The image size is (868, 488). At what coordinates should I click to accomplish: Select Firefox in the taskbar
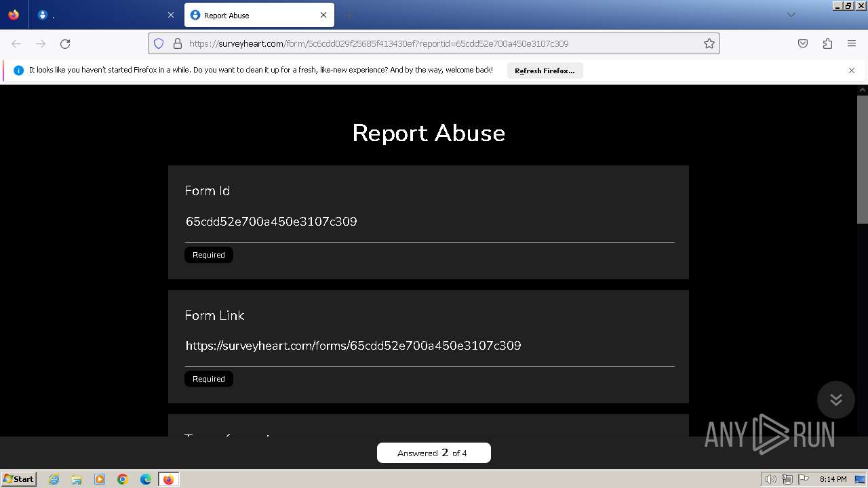click(168, 479)
